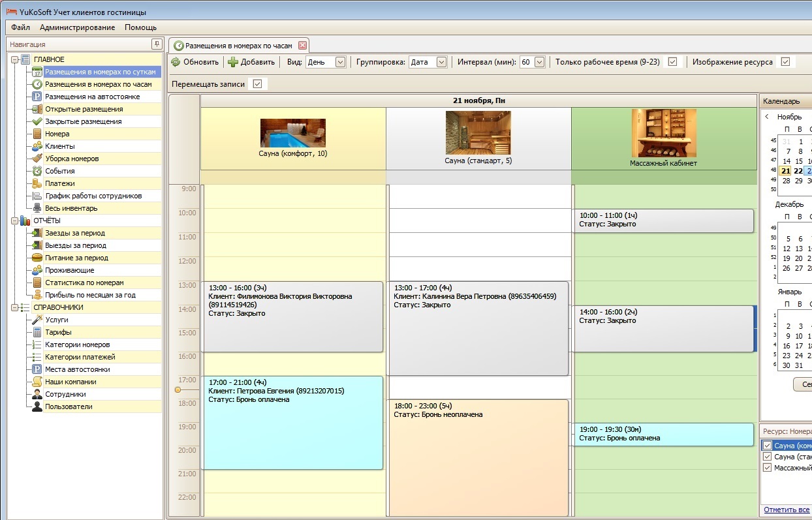Uncheck Сауна (стандарт) resource checkbox
The height and width of the screenshot is (520, 812).
point(767,457)
